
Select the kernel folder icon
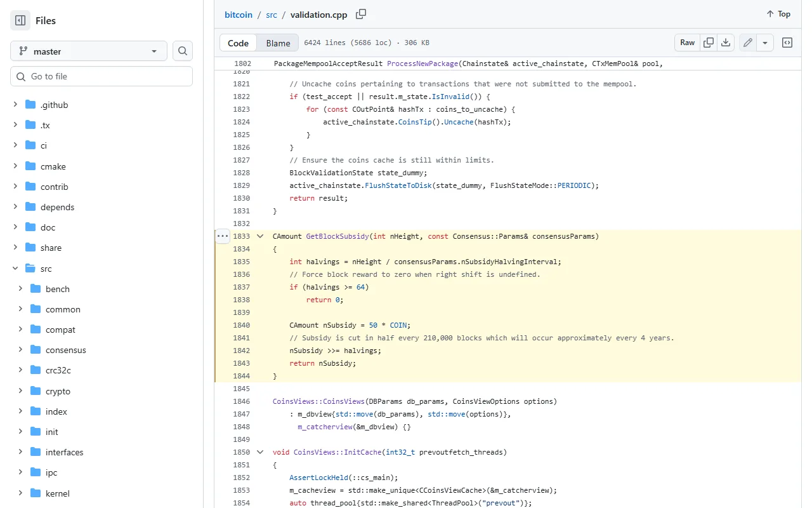(x=35, y=493)
